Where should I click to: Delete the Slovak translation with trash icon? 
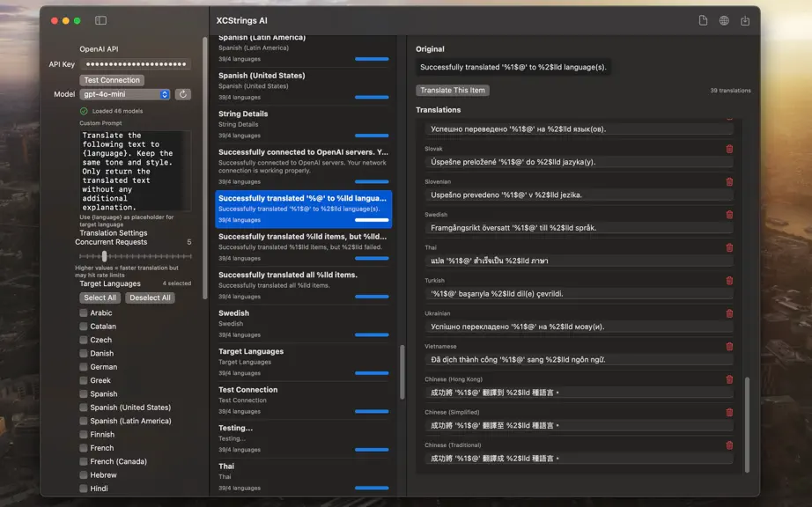tap(729, 149)
